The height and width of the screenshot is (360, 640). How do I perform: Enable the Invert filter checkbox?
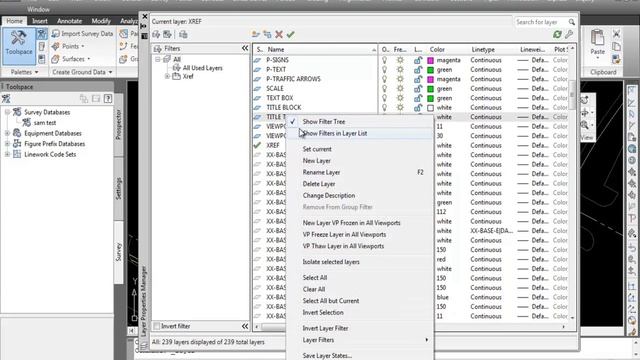157,326
